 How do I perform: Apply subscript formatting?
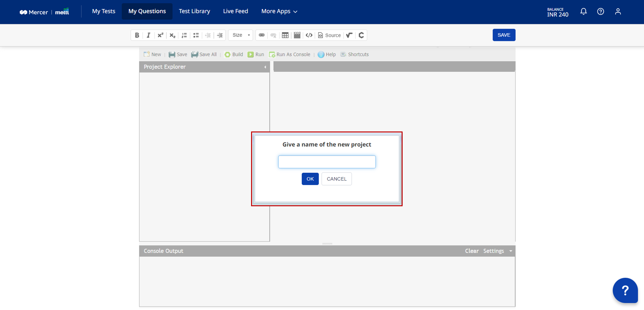172,35
